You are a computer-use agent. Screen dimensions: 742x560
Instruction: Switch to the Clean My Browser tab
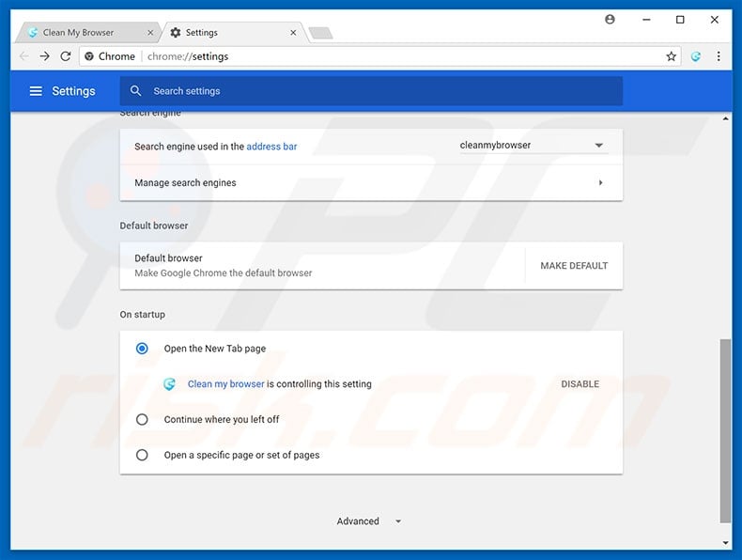pyautogui.click(x=87, y=32)
